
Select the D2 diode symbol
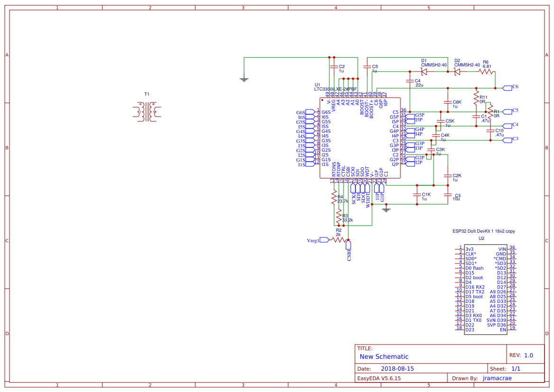457,72
